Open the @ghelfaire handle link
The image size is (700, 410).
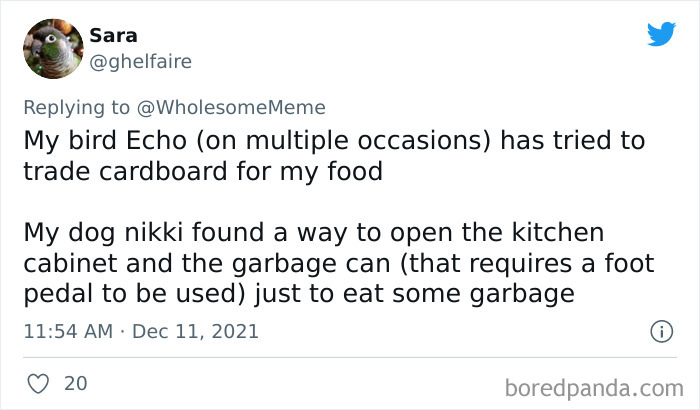(140, 62)
